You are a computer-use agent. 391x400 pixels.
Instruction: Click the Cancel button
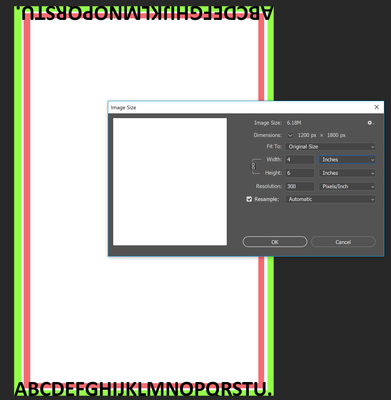pyautogui.click(x=343, y=242)
